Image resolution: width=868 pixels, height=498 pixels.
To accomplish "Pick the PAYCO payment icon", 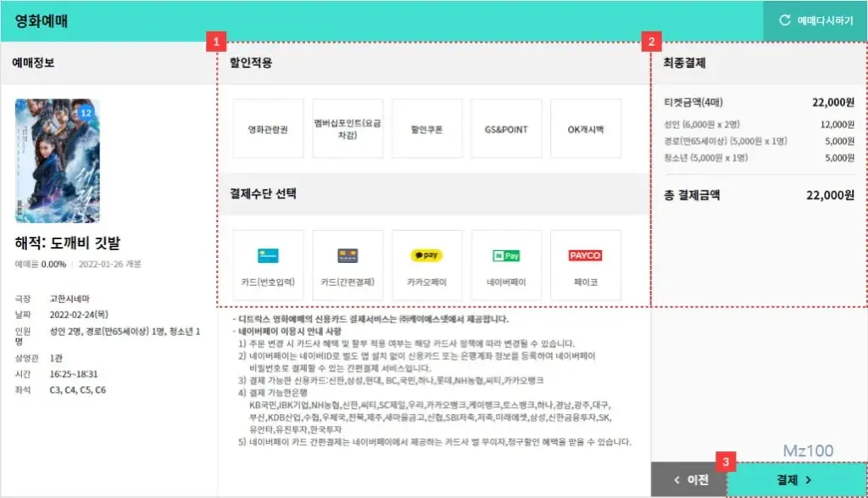I will 586,255.
